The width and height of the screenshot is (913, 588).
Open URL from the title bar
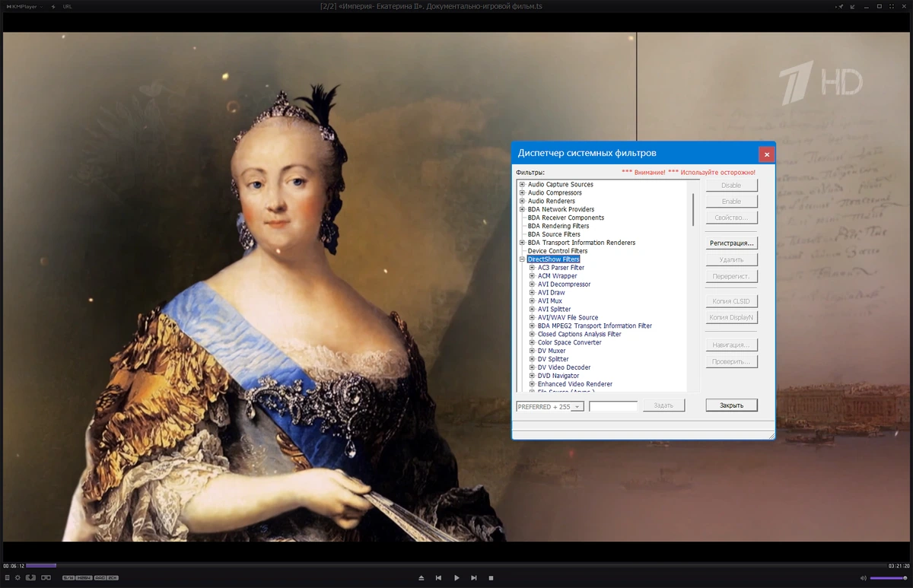pos(68,6)
